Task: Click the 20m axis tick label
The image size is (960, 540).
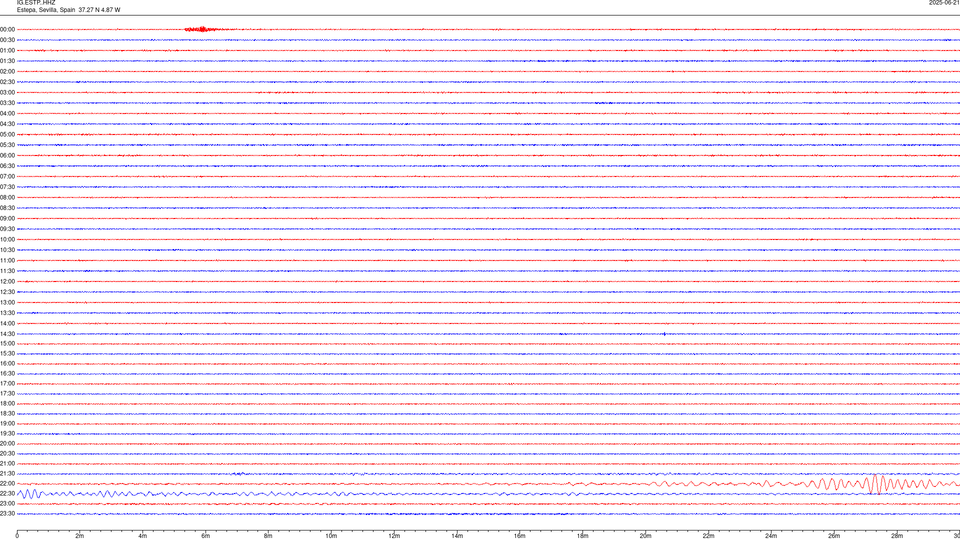Action: click(x=646, y=536)
